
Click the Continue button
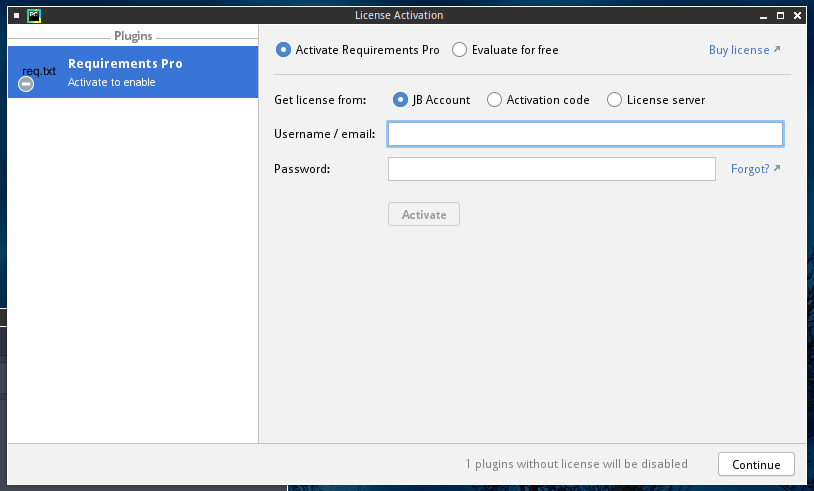[756, 465]
